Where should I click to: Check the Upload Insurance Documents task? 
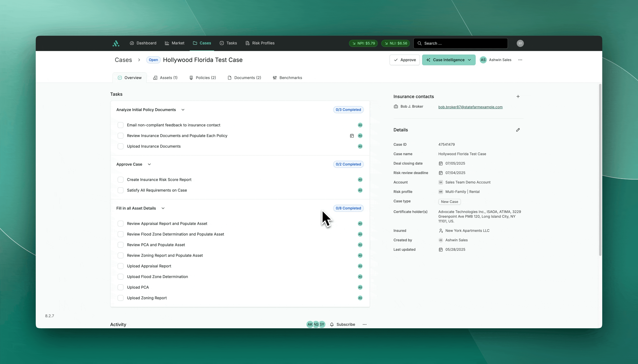point(121,146)
